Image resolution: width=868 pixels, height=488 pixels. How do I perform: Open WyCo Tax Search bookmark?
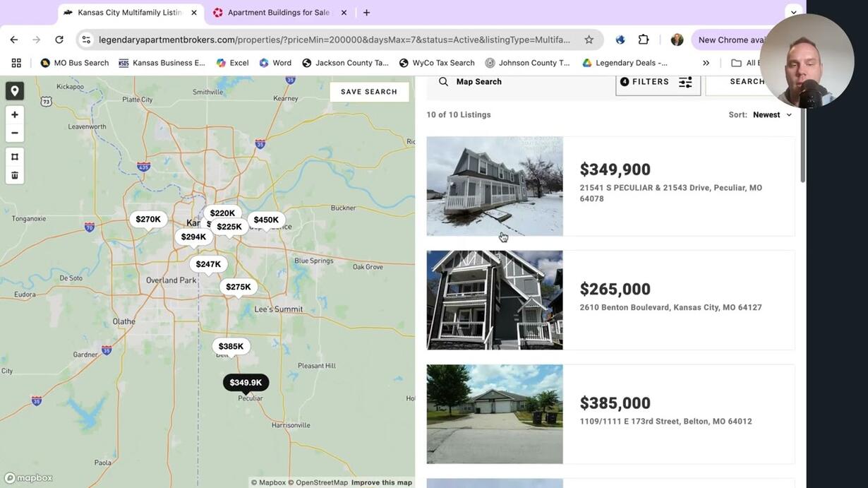click(437, 63)
